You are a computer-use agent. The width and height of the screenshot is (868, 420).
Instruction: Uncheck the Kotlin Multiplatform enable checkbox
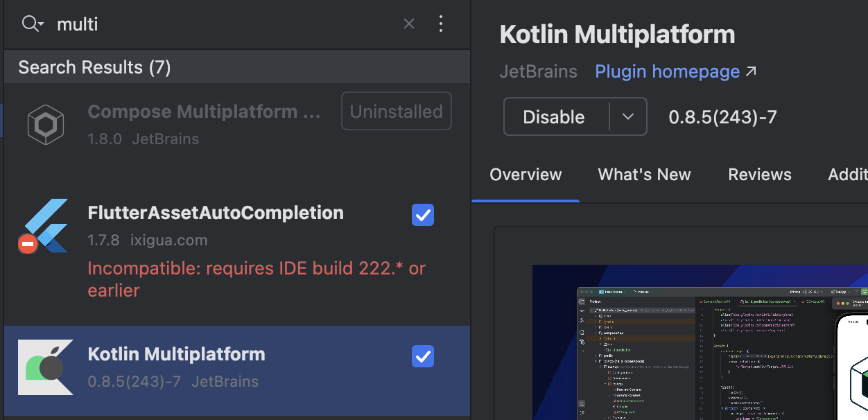423,356
